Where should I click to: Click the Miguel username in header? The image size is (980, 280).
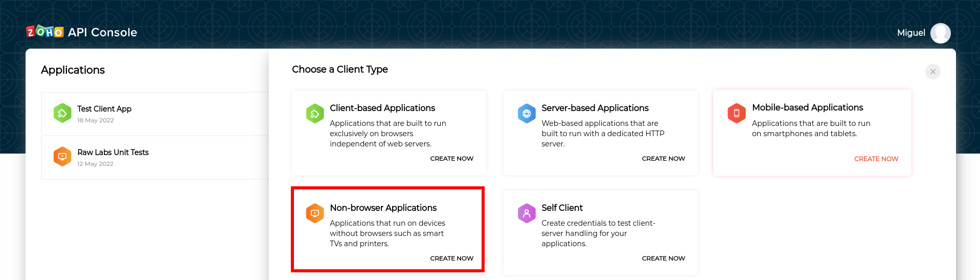pos(911,33)
